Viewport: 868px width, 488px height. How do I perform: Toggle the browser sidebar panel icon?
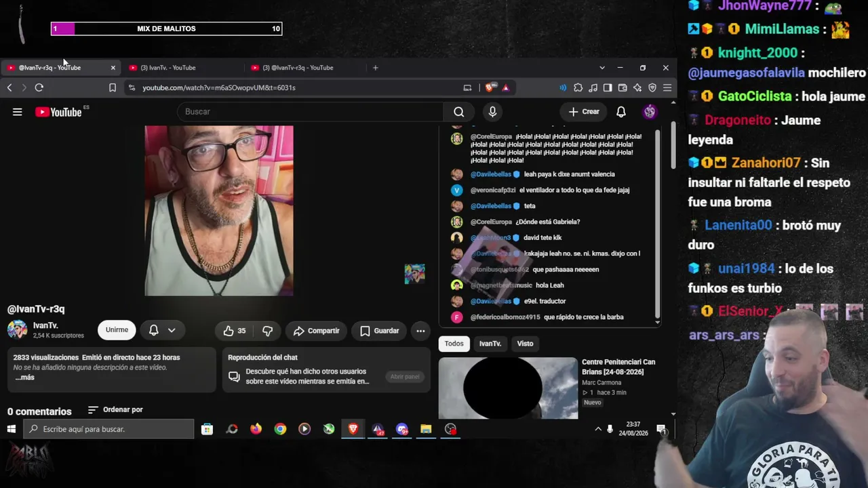(x=608, y=87)
